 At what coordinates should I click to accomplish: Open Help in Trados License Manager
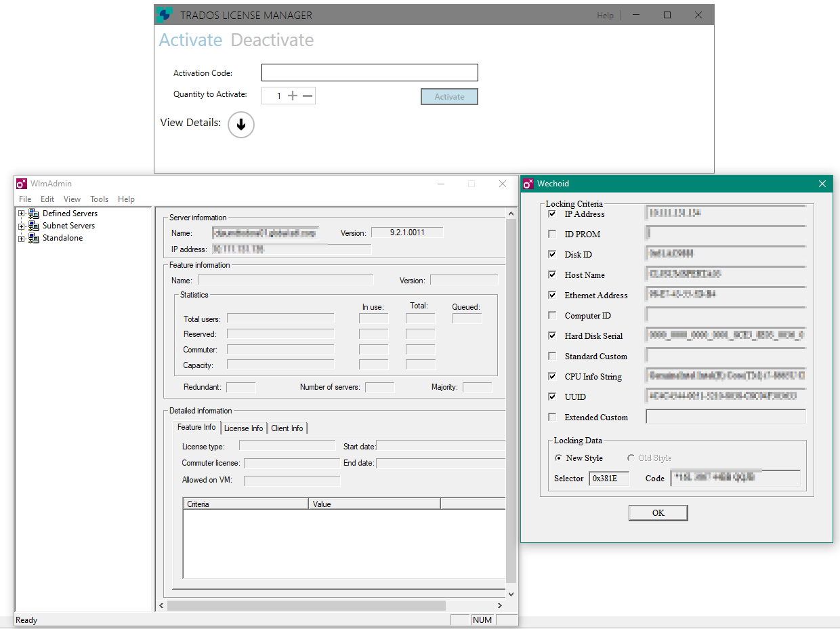click(x=605, y=16)
